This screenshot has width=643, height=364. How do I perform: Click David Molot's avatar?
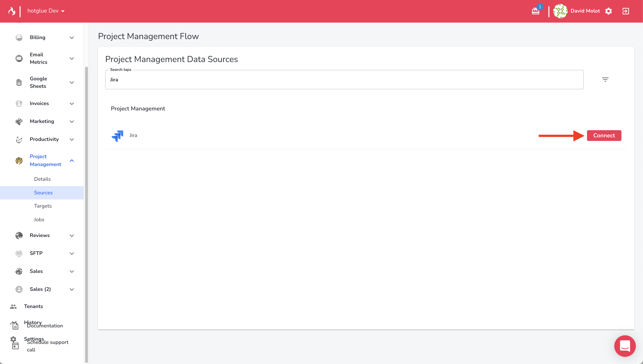(x=560, y=11)
